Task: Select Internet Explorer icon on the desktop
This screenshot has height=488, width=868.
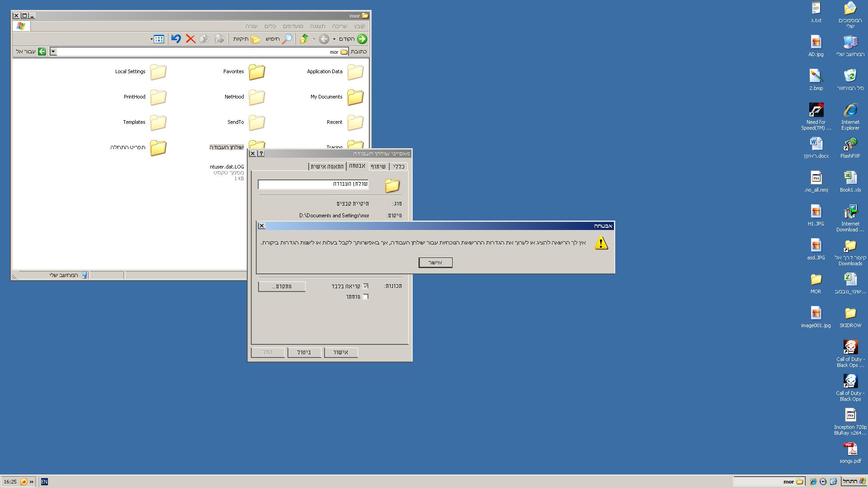Action: pyautogui.click(x=850, y=117)
